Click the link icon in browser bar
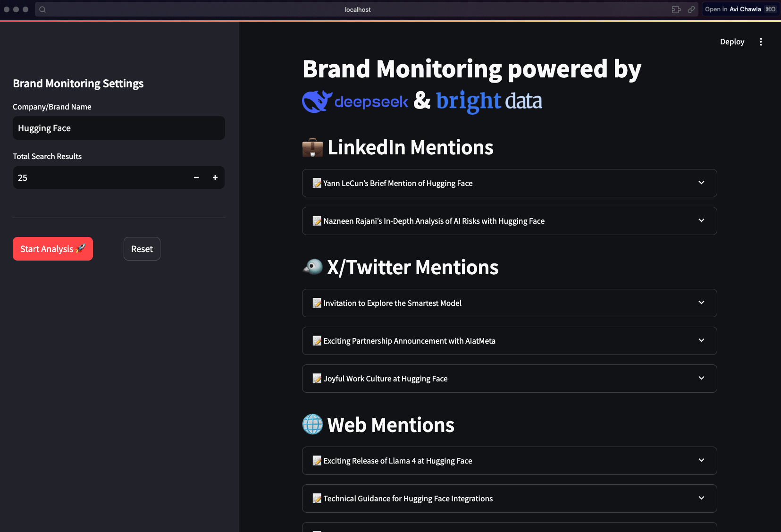 click(x=691, y=9)
